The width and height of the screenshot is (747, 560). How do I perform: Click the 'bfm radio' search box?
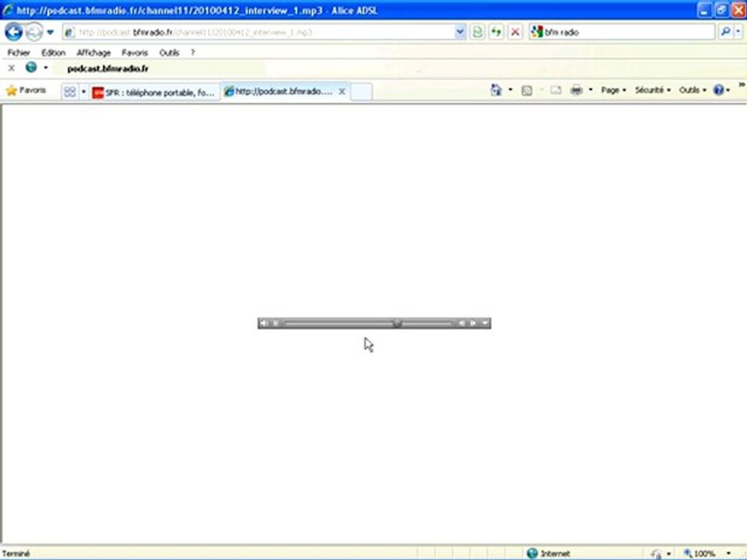tap(622, 33)
